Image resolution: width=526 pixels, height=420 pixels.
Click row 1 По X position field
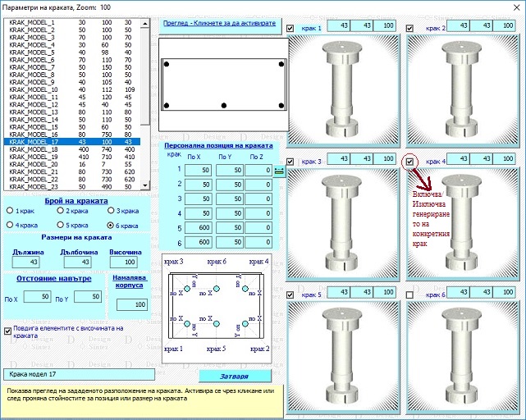(x=199, y=170)
